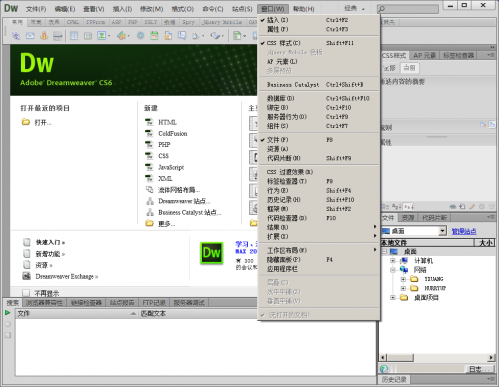Click Files panel scroll-left arrow
This screenshot has height=387, width=499.
coord(383,358)
